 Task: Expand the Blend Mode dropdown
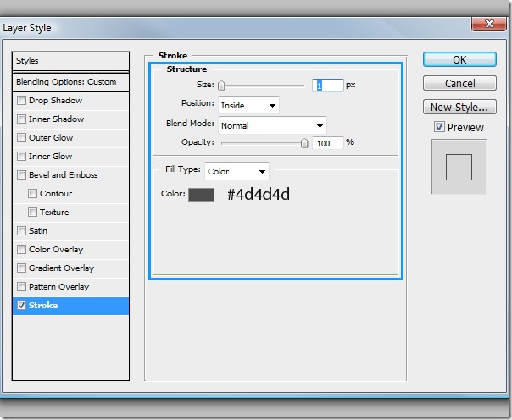[x=272, y=125]
